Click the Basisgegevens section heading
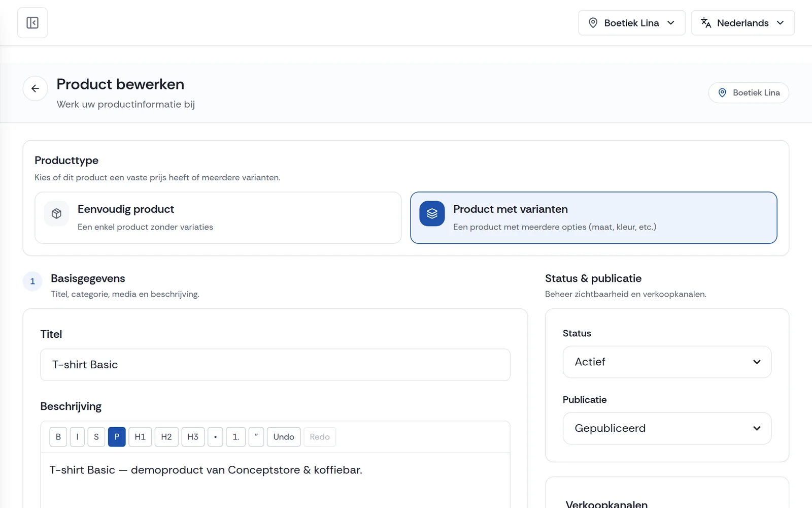Viewport: 812px width, 508px height. [88, 278]
